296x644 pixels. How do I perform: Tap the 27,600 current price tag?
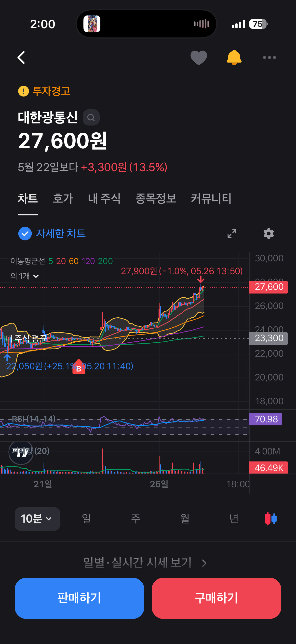(268, 287)
